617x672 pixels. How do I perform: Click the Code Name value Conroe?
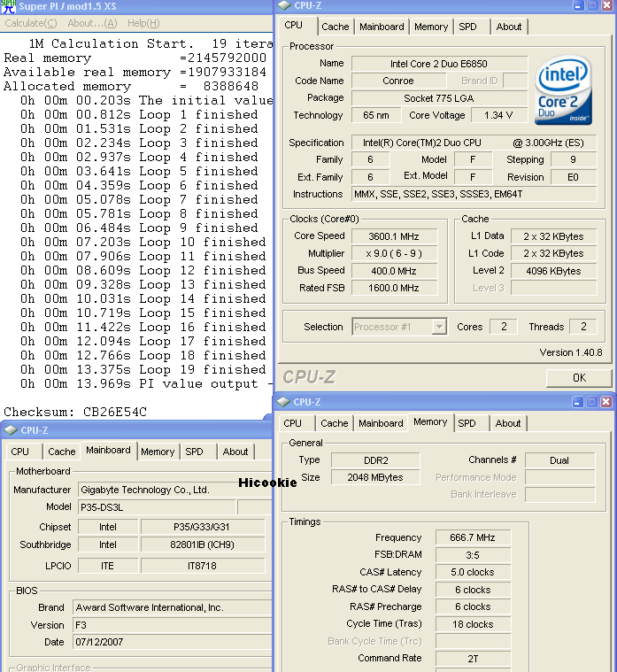398,81
